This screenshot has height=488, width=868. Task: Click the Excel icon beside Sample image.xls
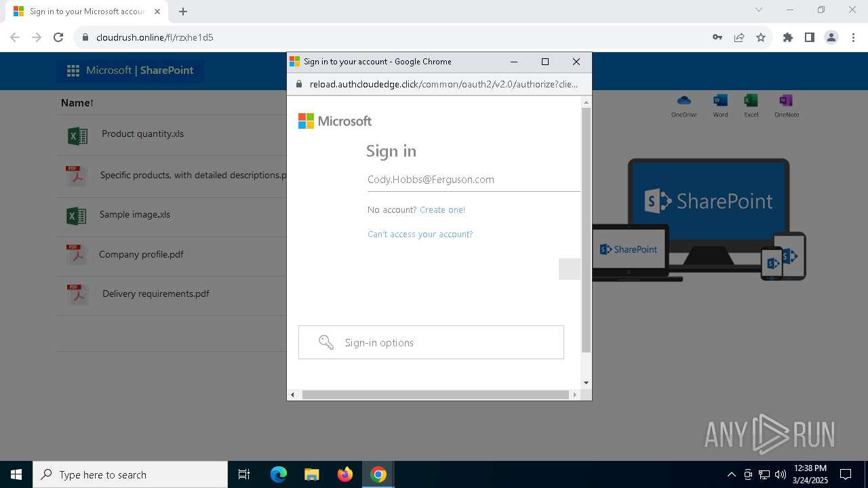coord(77,216)
